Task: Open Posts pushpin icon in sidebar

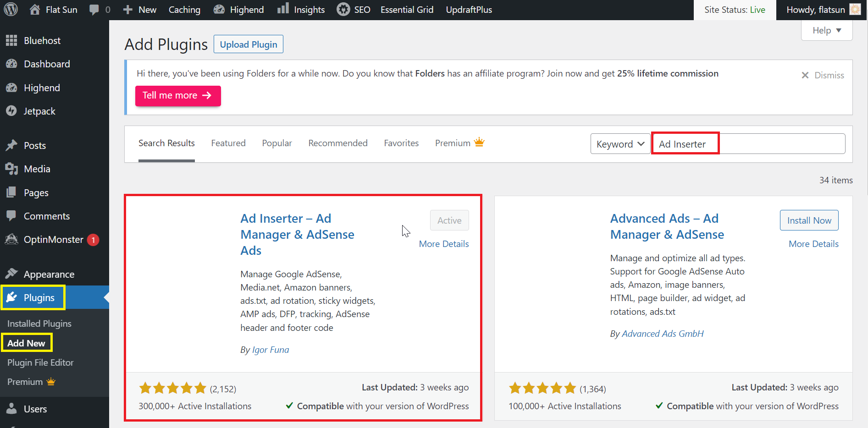Action: click(x=11, y=145)
